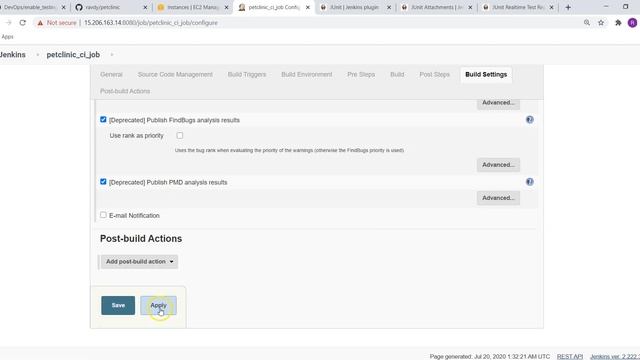Image resolution: width=640 pixels, height=360 pixels.
Task: Click the Post-build Actions heading
Action: click(141, 238)
